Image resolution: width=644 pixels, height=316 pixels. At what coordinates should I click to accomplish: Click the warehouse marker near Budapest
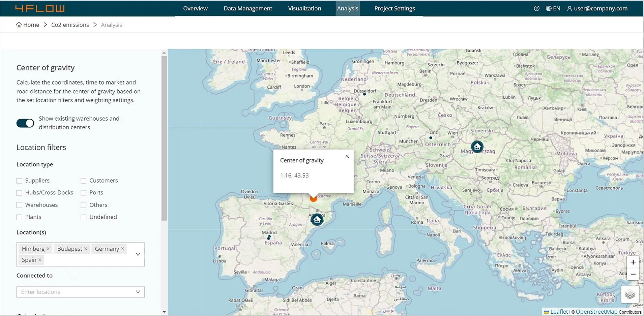point(477,147)
